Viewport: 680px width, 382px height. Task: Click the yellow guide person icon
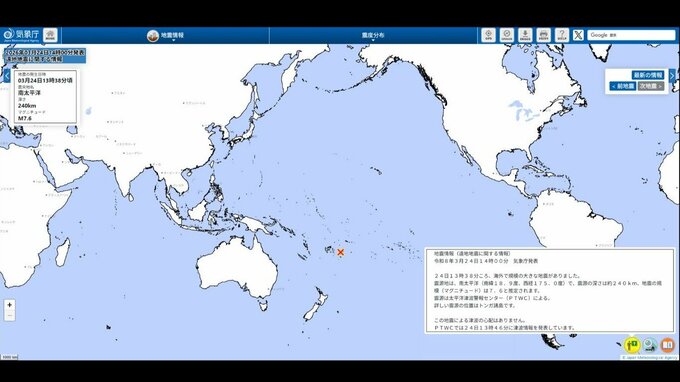tap(632, 345)
